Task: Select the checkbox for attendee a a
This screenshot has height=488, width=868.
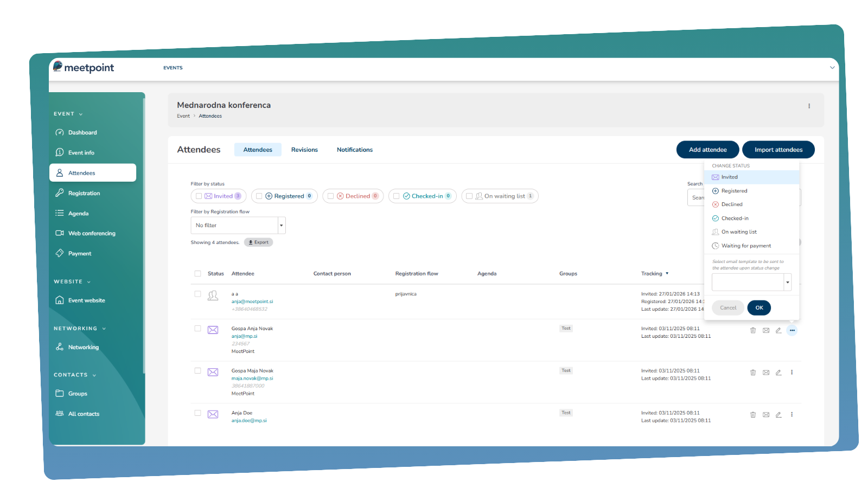Action: point(197,294)
